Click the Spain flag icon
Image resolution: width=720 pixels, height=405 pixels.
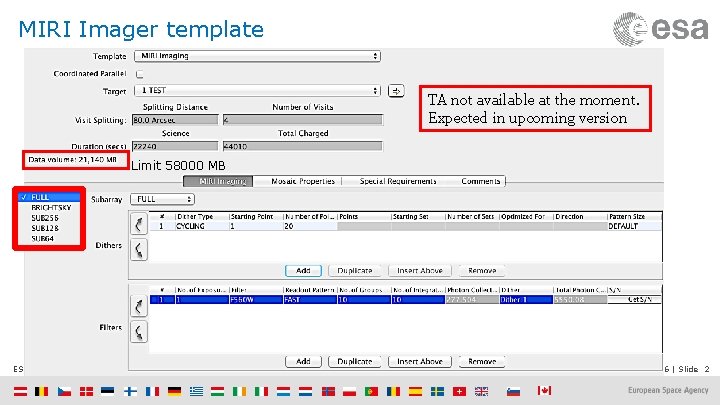[415, 391]
